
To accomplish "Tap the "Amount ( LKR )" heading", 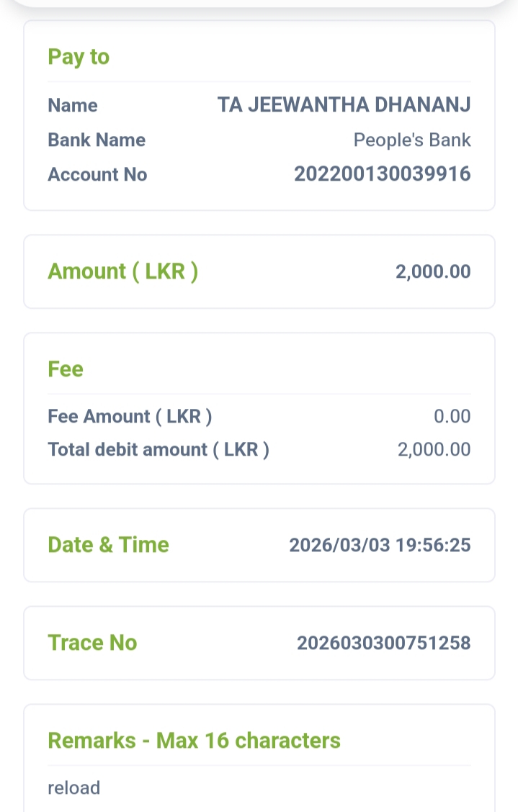I will [122, 271].
